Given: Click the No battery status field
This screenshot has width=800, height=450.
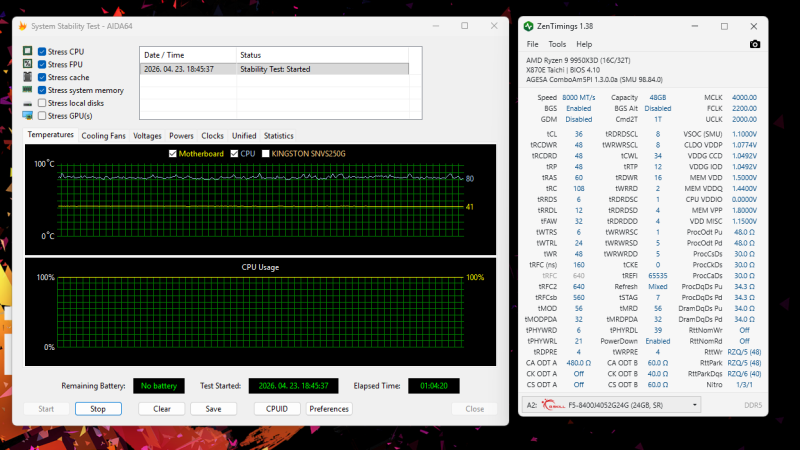Looking at the screenshot, I should click(x=159, y=386).
